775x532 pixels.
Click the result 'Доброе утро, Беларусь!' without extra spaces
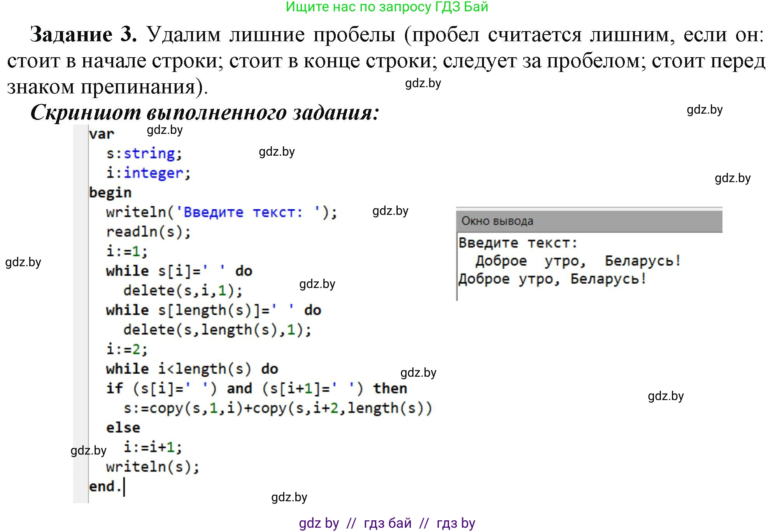coord(552,279)
